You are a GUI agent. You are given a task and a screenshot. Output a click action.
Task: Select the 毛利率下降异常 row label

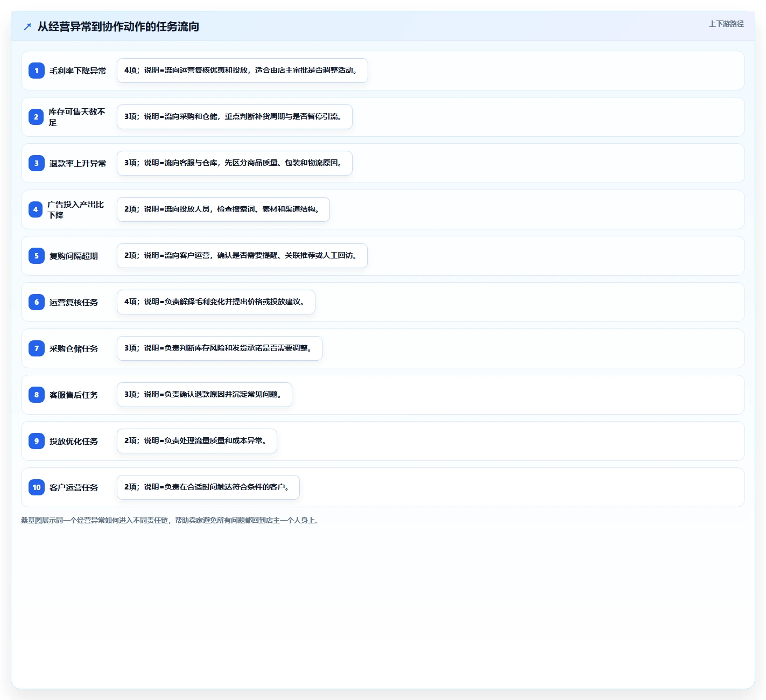click(x=78, y=71)
